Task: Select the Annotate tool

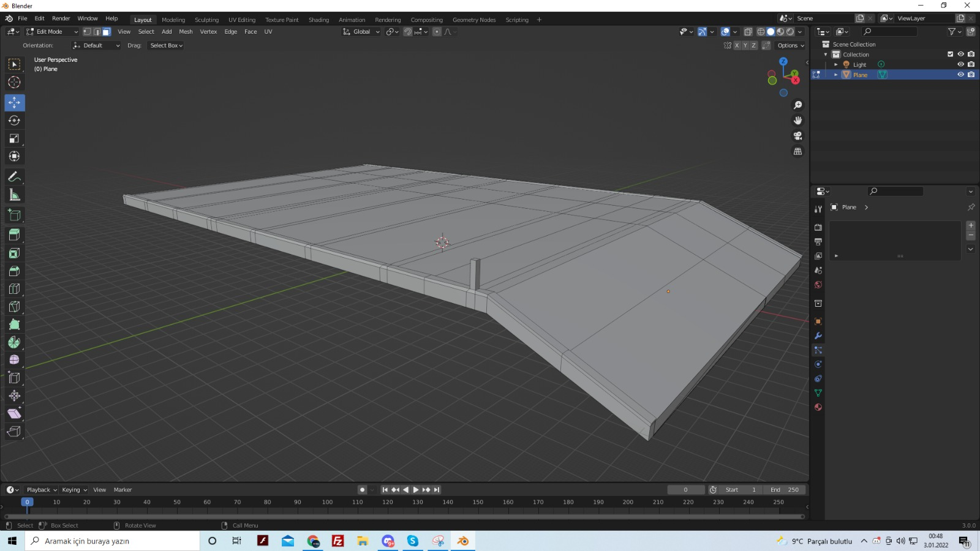Action: click(14, 177)
